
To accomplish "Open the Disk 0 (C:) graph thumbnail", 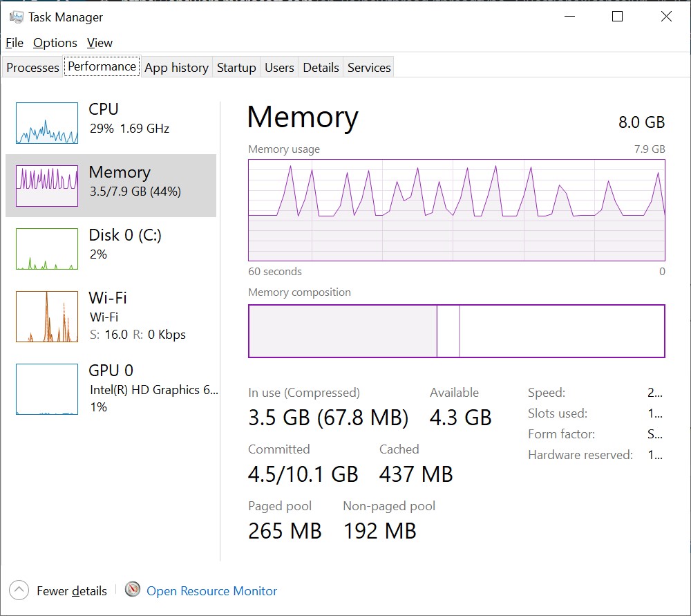I will tap(47, 249).
